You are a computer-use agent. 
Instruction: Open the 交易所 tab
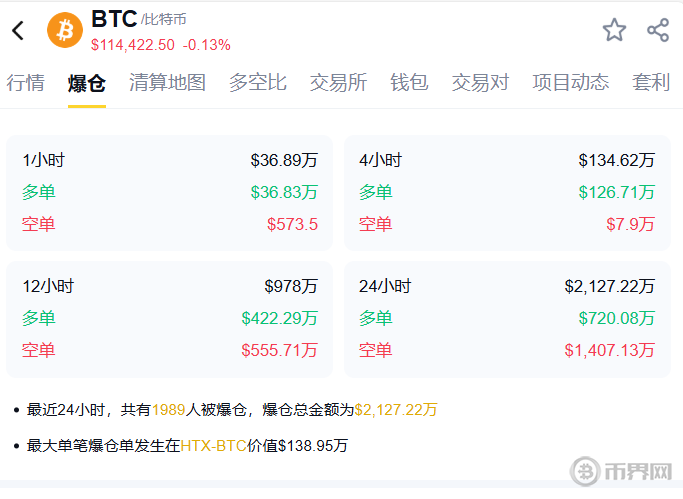click(x=338, y=83)
